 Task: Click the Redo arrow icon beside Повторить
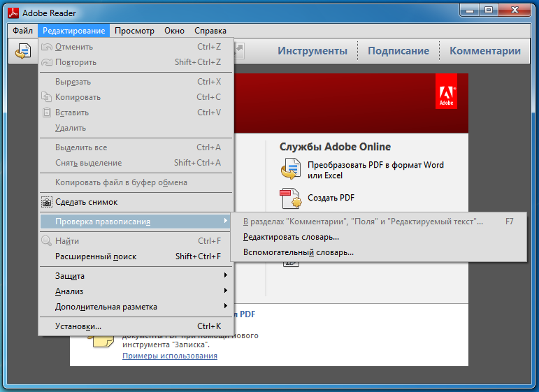pos(47,62)
